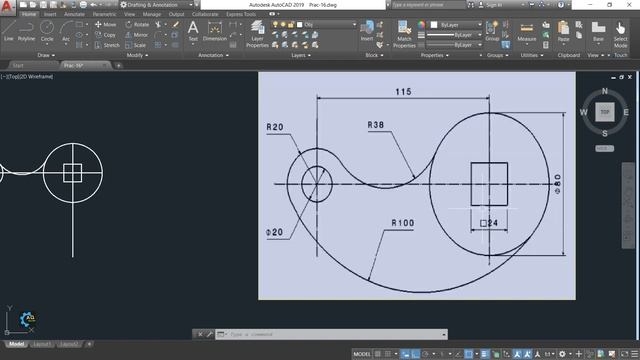Switch to the Output ribbon tab
640x360 pixels.
[x=176, y=14]
